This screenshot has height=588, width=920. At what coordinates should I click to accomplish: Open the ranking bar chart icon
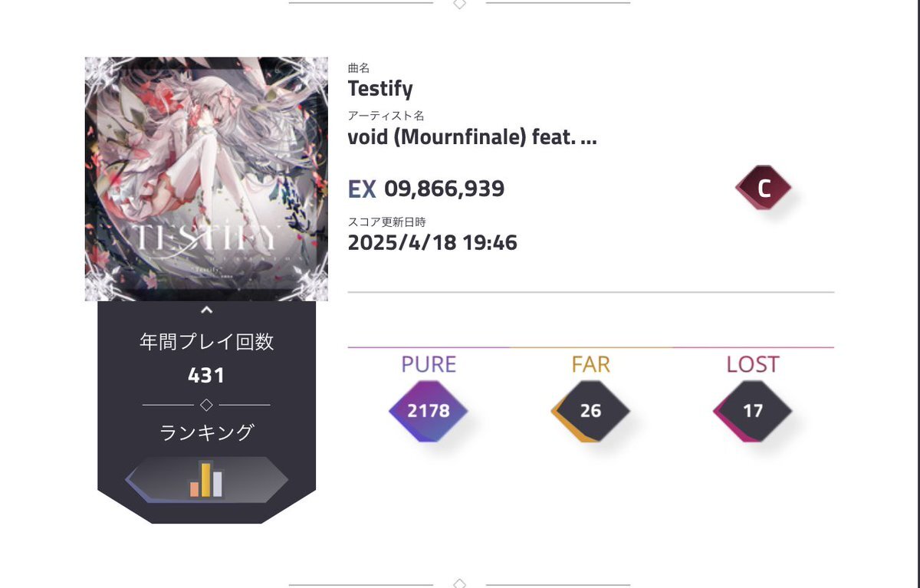point(206,480)
